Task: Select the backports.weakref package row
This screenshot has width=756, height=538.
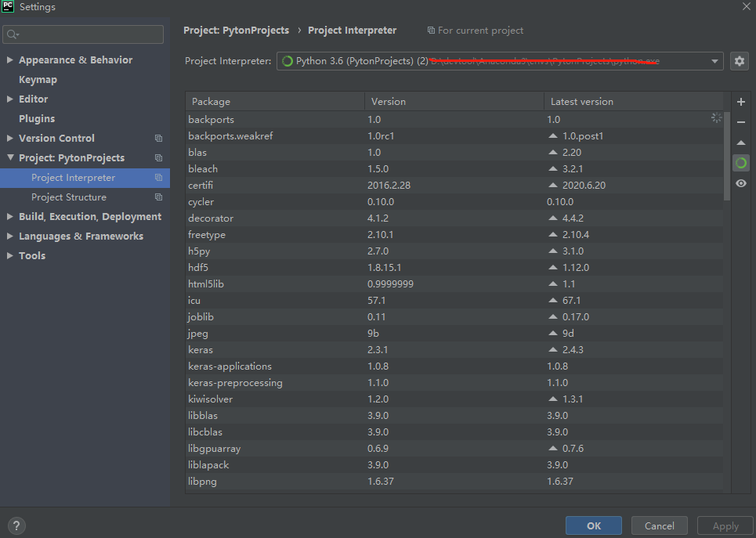Action: pyautogui.click(x=454, y=136)
